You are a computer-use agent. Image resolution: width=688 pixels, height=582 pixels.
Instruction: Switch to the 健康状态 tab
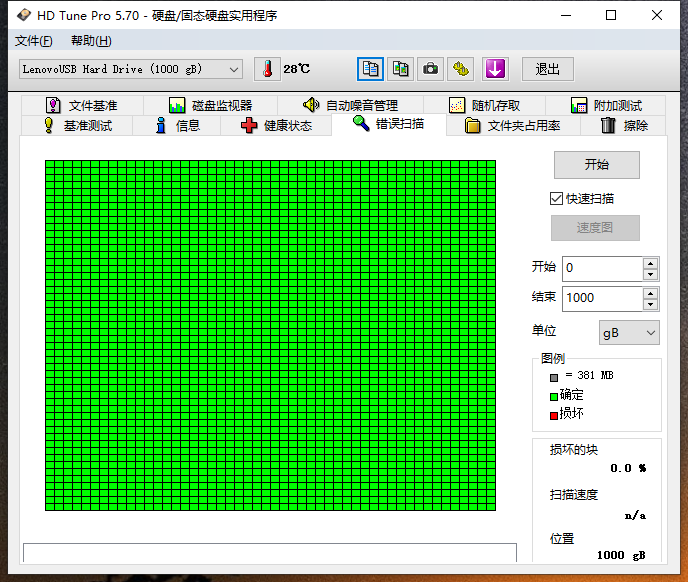276,126
